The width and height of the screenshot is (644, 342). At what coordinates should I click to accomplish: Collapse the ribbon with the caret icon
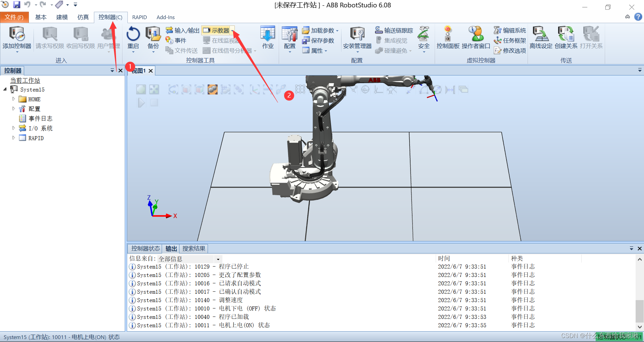(627, 17)
